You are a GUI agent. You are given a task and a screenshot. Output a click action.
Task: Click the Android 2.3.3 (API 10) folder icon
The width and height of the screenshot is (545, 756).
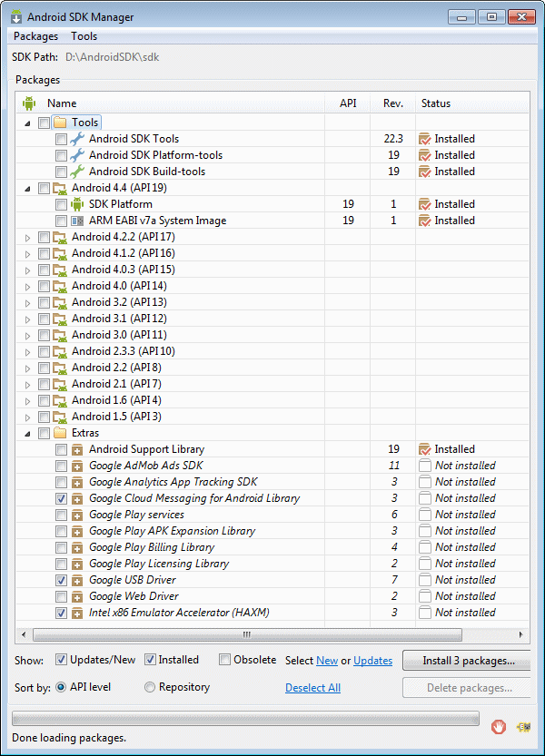click(x=60, y=351)
